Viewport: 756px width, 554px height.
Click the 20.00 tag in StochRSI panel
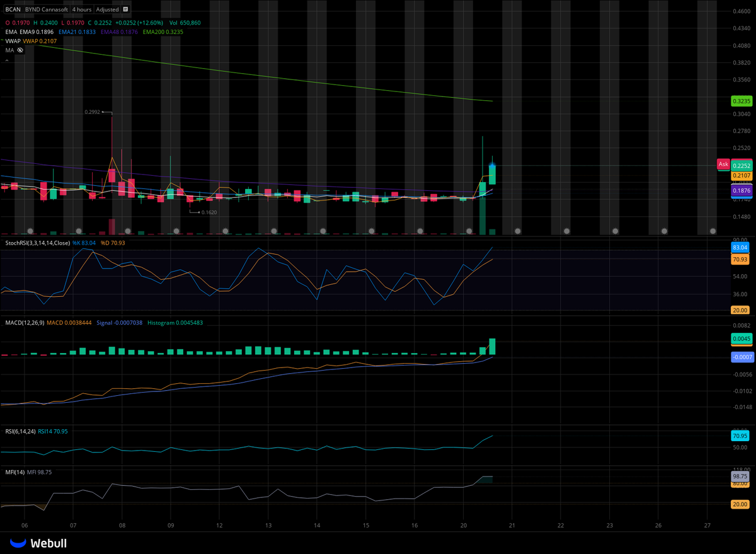coord(740,310)
